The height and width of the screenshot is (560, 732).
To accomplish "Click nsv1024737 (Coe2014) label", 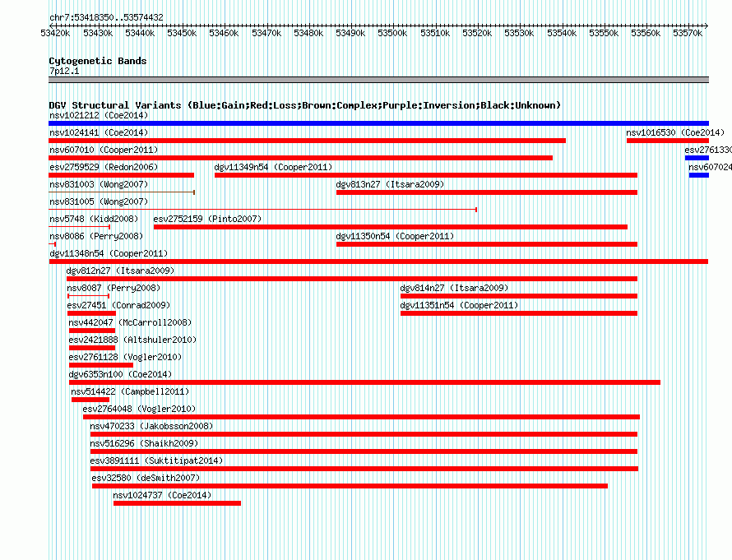I will tap(162, 495).
